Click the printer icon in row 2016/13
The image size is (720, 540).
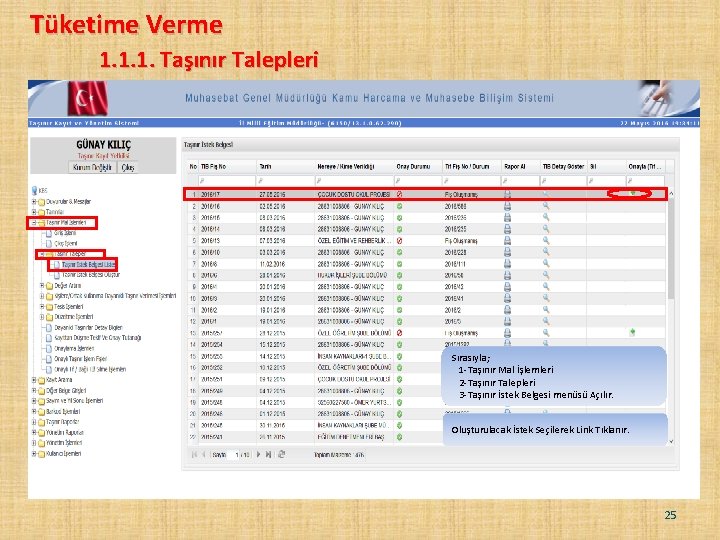tap(507, 241)
